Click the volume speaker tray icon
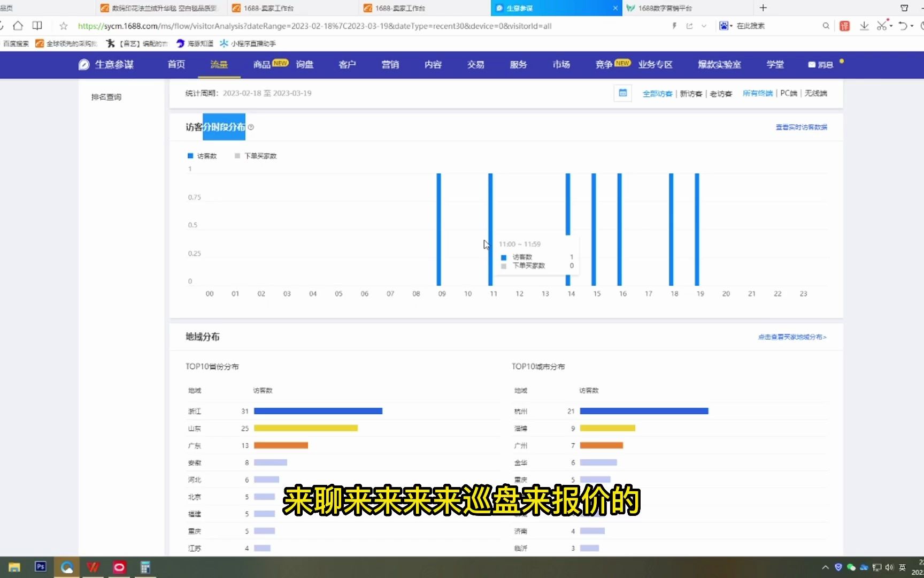Viewport: 924px width, 578px height. (x=889, y=567)
